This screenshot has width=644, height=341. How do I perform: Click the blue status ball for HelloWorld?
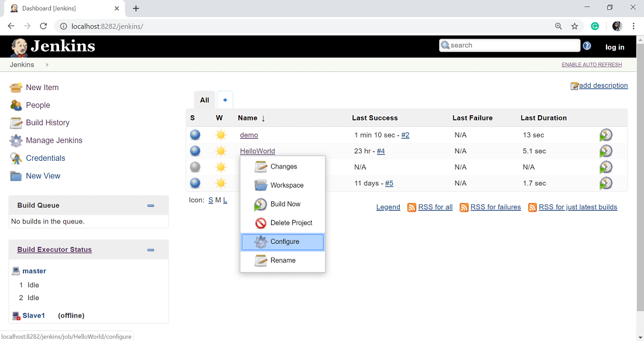click(x=195, y=151)
